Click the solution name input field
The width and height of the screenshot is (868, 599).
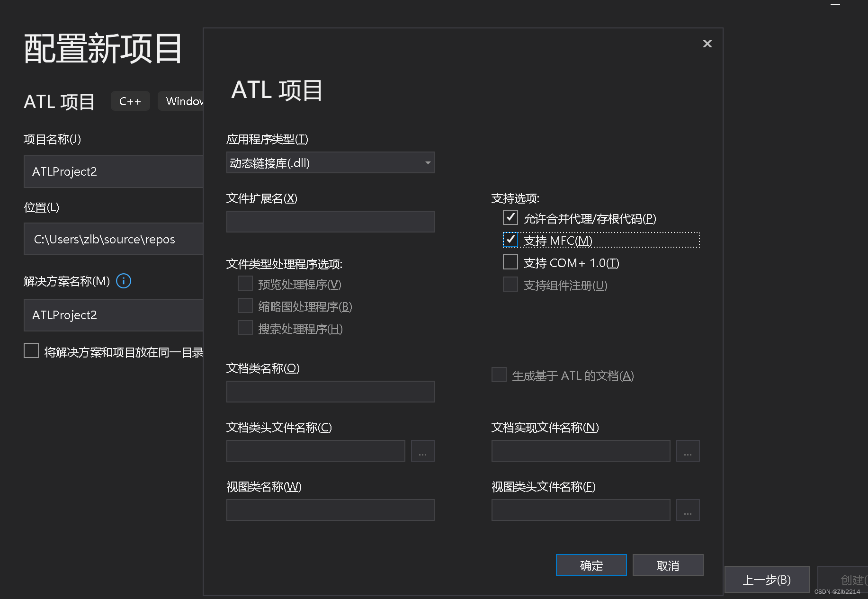click(x=113, y=315)
